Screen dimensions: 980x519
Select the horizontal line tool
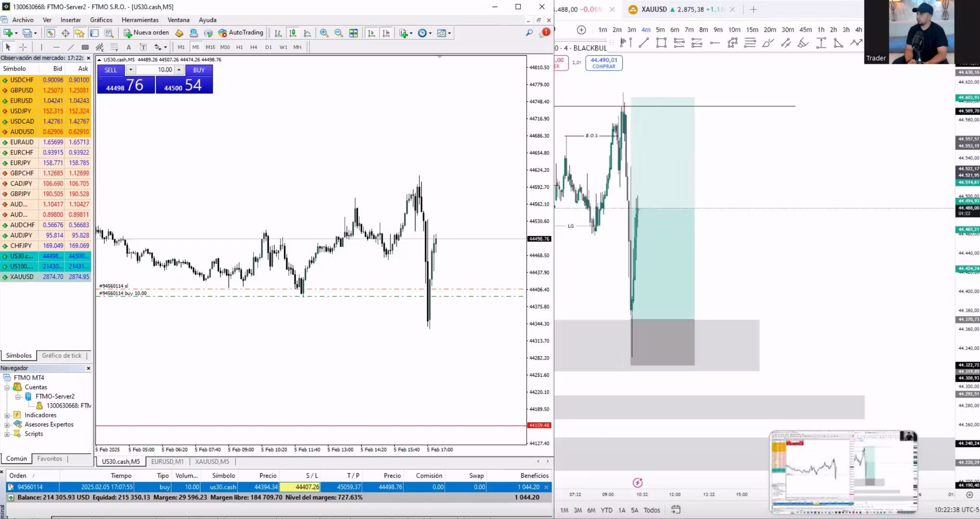click(57, 47)
